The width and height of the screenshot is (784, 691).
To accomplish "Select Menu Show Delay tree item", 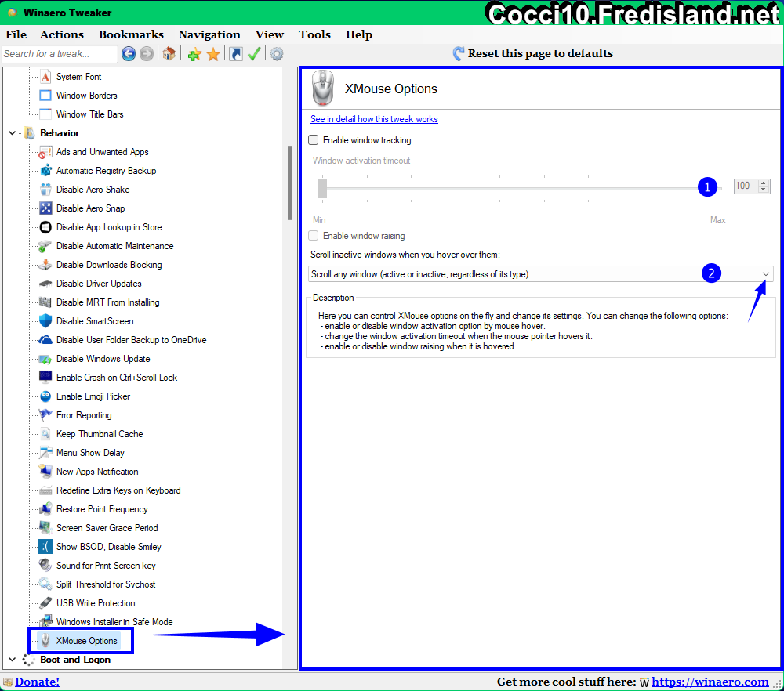I will 90,453.
